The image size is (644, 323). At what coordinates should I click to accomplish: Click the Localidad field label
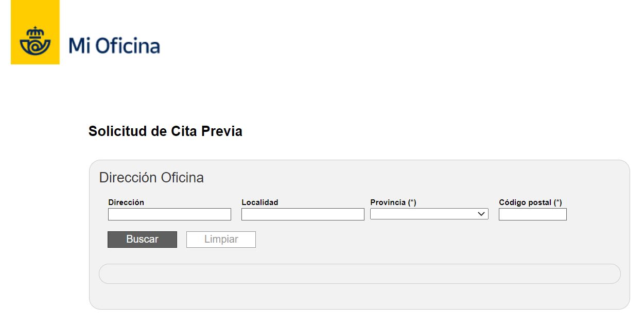[259, 202]
